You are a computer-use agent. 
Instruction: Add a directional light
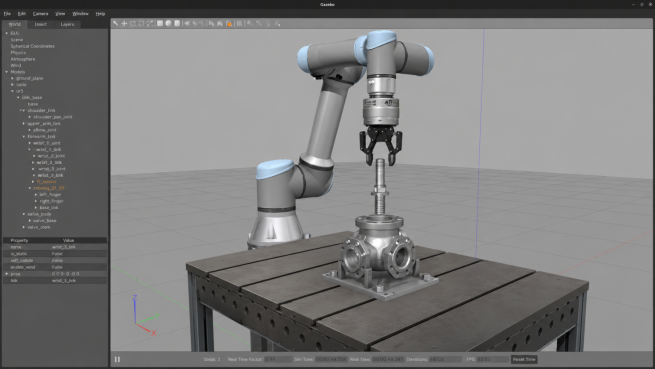click(202, 23)
